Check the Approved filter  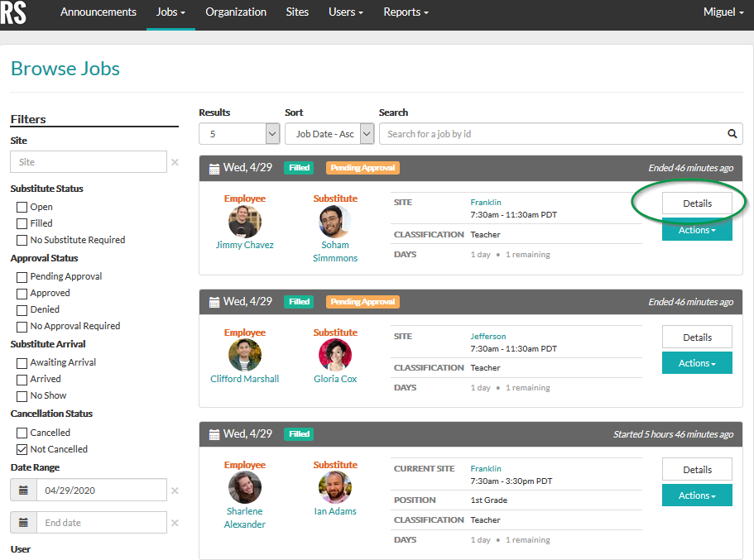[x=22, y=294]
